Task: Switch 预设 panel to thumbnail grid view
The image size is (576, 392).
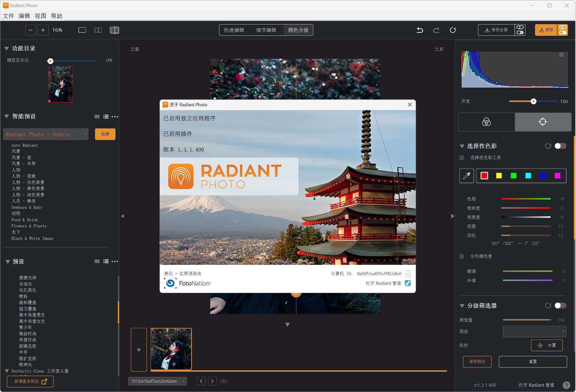Action: pos(97,261)
